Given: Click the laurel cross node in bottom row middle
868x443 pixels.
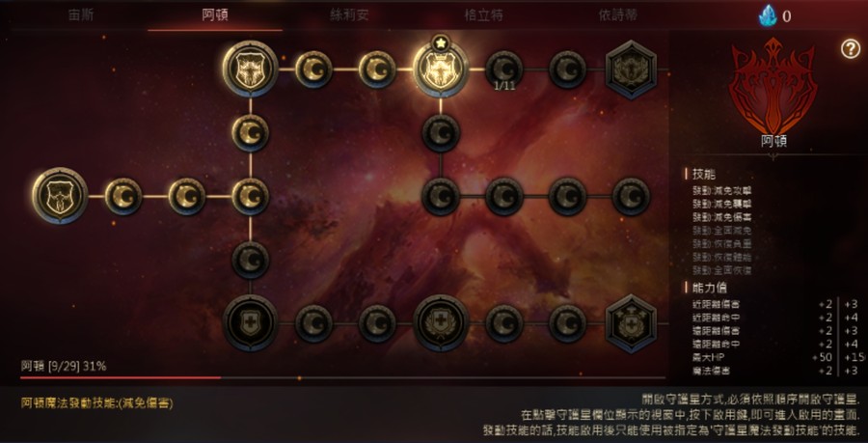Looking at the screenshot, I should (441, 323).
